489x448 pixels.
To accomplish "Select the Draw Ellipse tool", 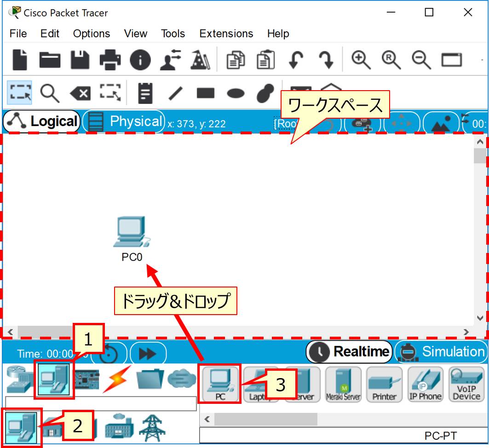I will point(236,93).
